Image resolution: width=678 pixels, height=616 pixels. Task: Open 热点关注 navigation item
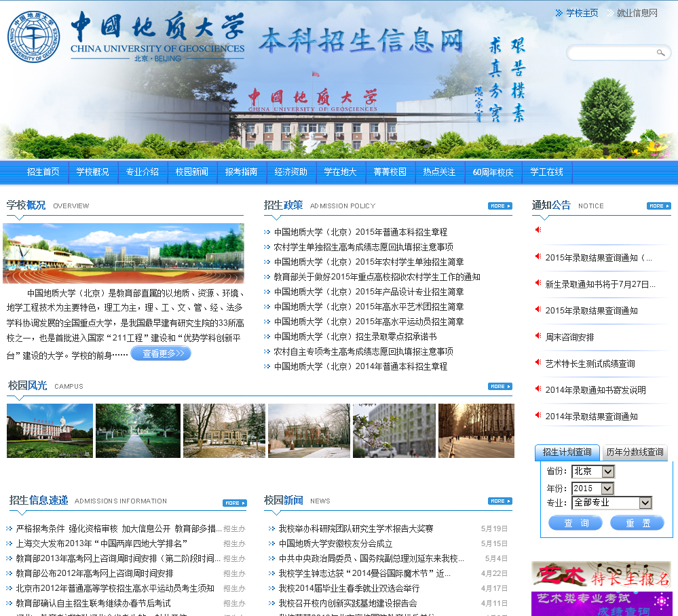click(x=439, y=172)
